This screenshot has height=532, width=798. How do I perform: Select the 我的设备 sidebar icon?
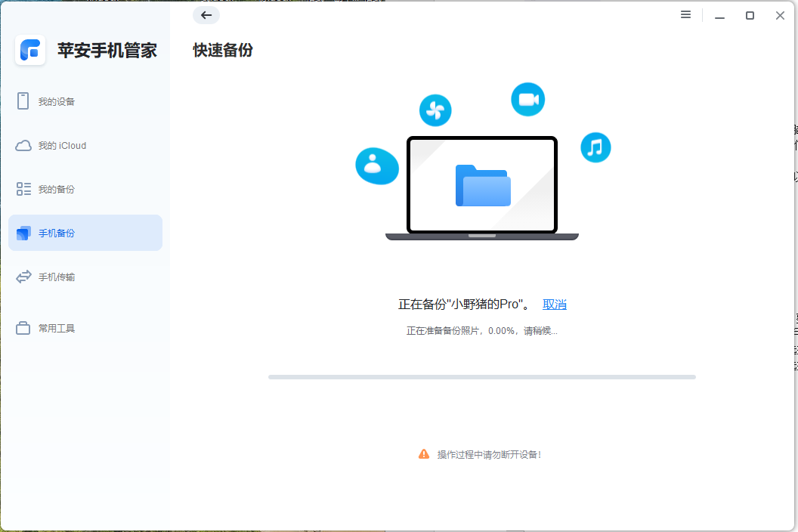pyautogui.click(x=23, y=101)
